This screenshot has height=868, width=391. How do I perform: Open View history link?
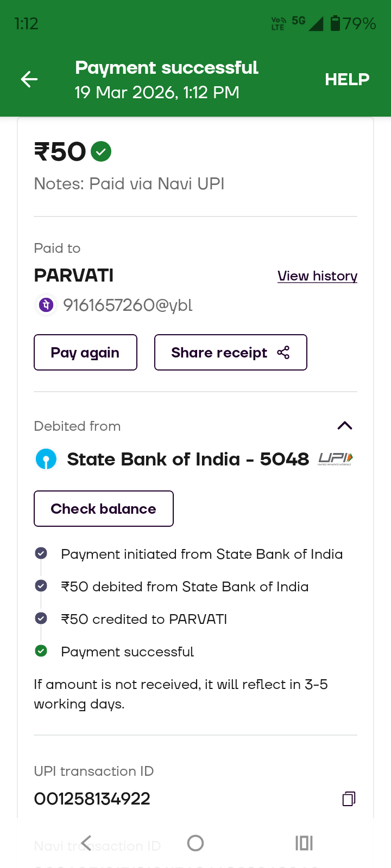[x=317, y=276]
